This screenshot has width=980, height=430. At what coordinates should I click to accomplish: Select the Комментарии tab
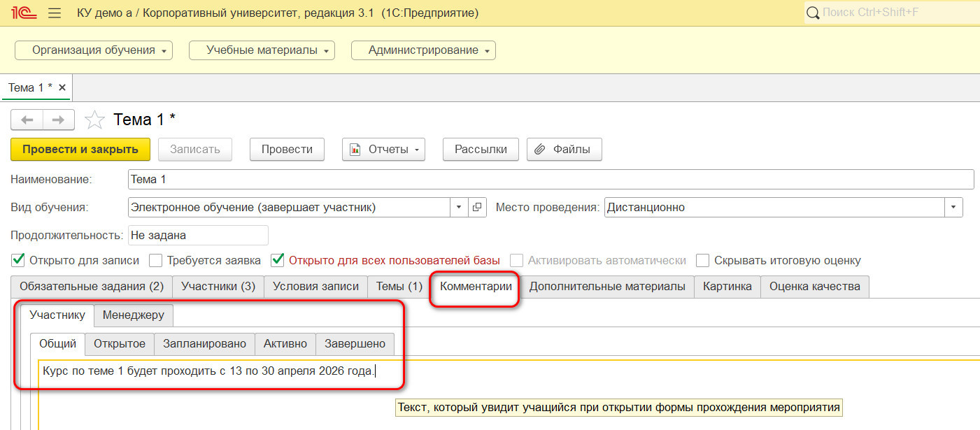coord(476,286)
